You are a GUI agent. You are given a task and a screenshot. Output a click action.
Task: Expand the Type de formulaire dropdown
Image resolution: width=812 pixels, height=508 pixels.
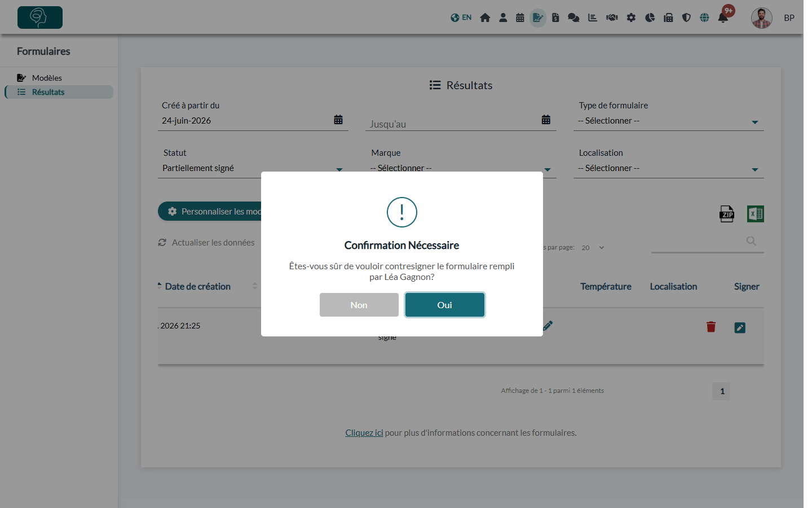coord(669,121)
